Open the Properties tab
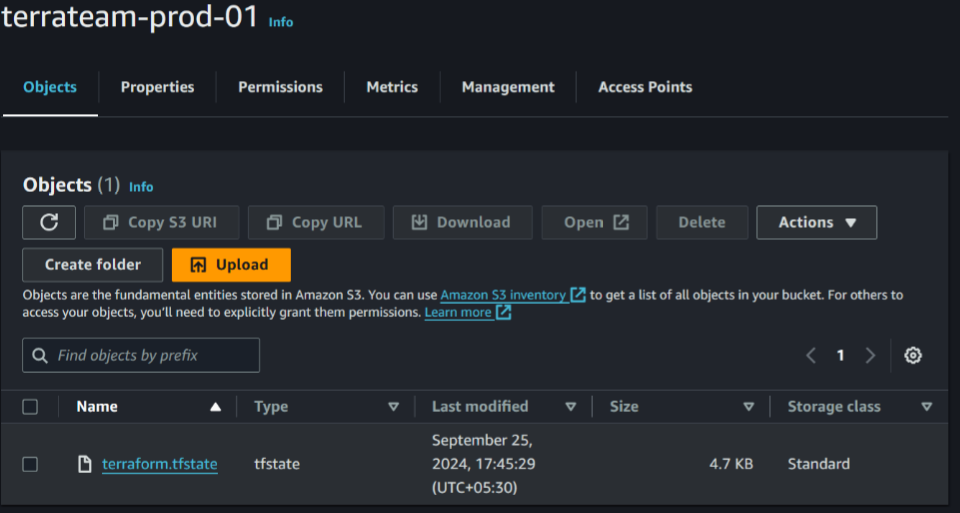The height and width of the screenshot is (513, 960). pos(157,88)
